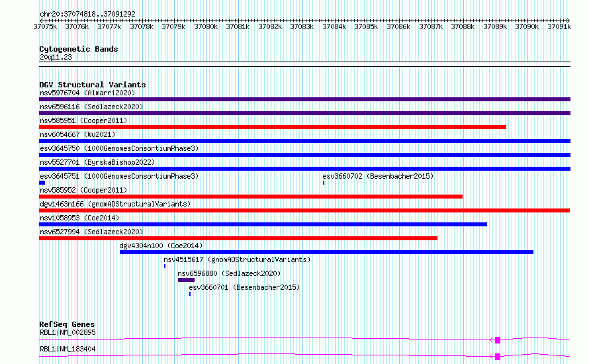Click the tiny nsv4515617 blue marker
Image resolution: width=589 pixels, height=364 pixels.
(165, 266)
